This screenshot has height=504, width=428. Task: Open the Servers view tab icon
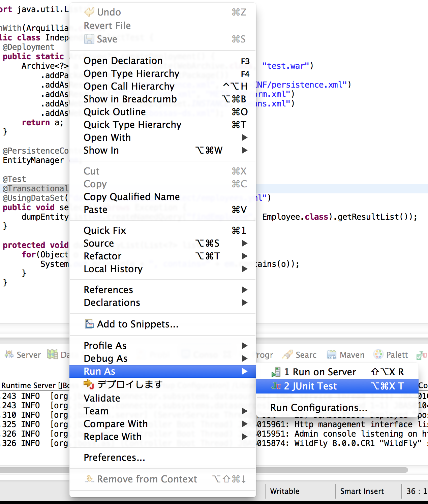(x=9, y=355)
